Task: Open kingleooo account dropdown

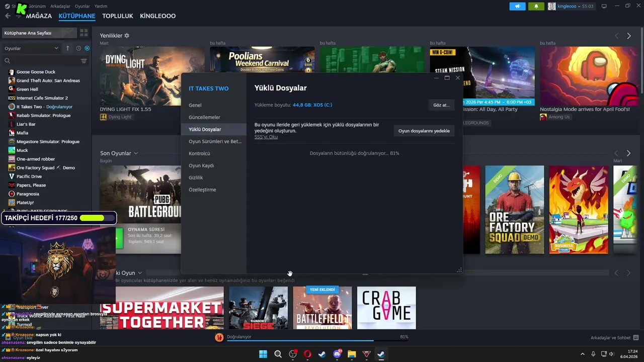Action: click(571, 6)
